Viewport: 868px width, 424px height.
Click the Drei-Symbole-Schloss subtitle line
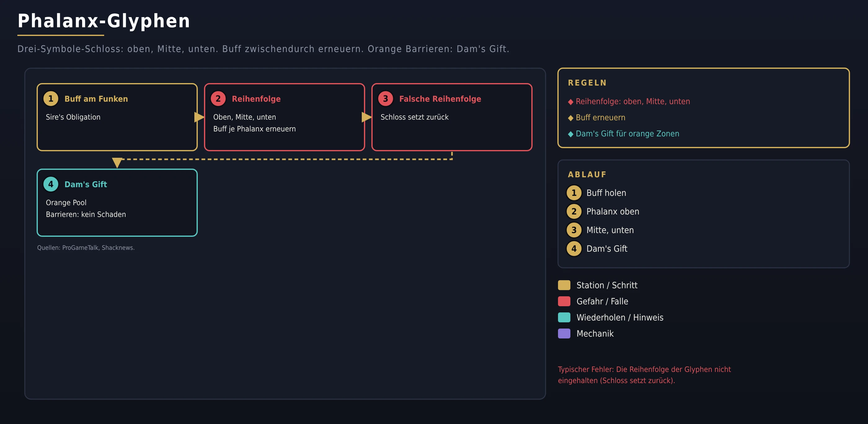[x=263, y=49]
